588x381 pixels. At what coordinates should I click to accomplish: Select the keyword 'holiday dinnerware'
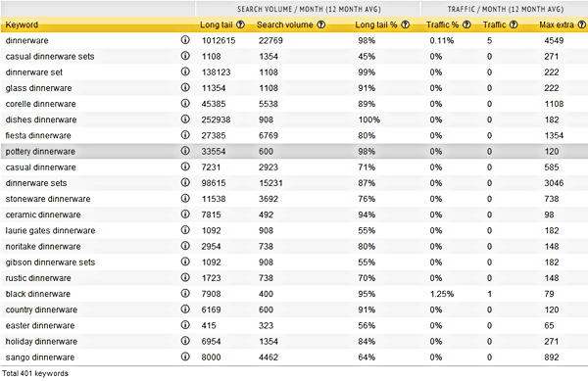pos(41,342)
